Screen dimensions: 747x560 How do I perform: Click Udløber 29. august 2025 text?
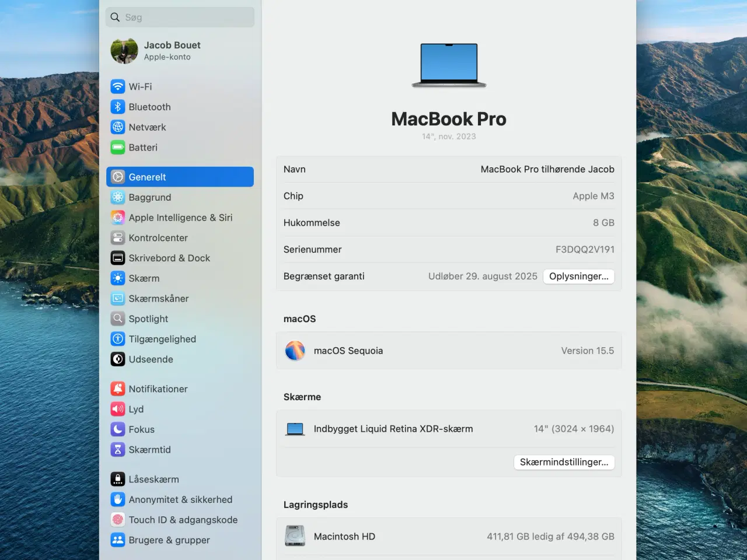[x=483, y=276]
